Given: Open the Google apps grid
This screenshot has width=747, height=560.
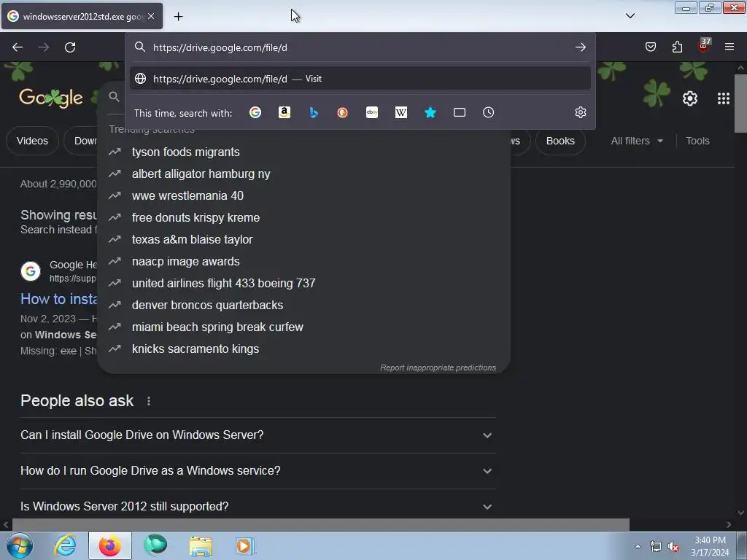Looking at the screenshot, I should (x=723, y=98).
